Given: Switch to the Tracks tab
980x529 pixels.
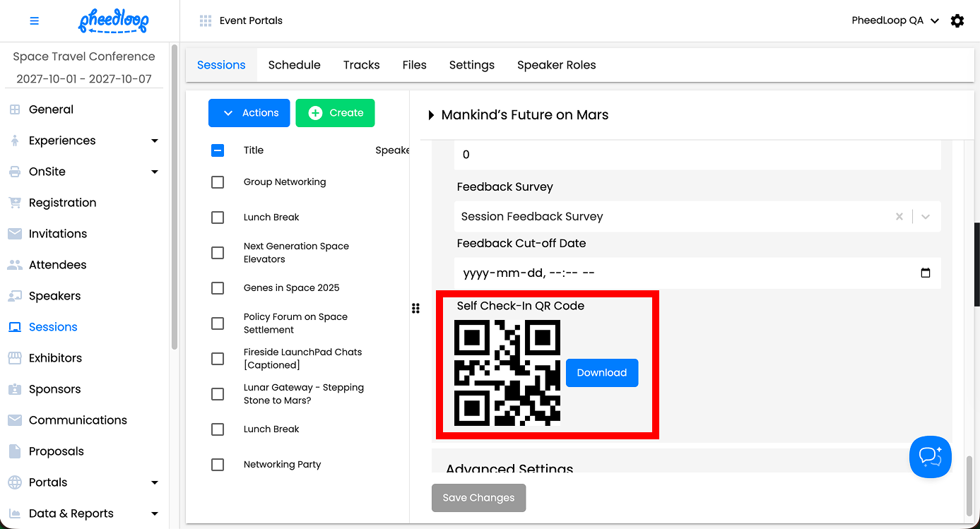Looking at the screenshot, I should point(362,65).
